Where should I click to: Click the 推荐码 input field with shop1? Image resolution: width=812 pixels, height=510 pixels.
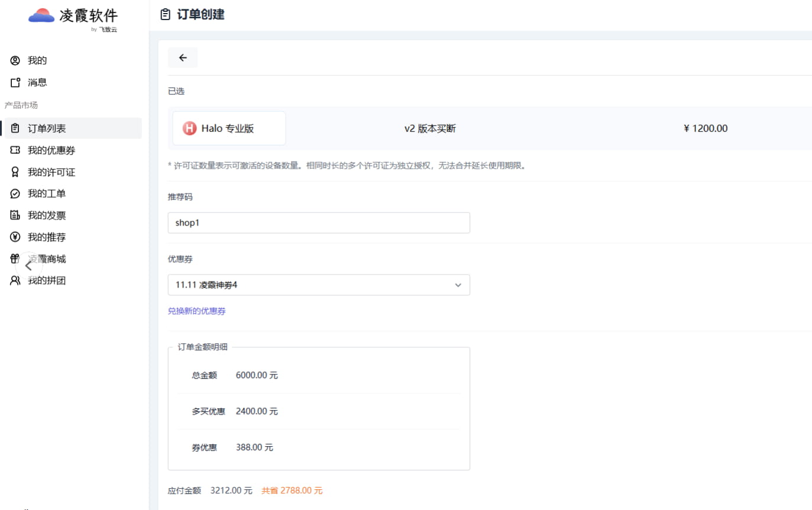click(319, 223)
